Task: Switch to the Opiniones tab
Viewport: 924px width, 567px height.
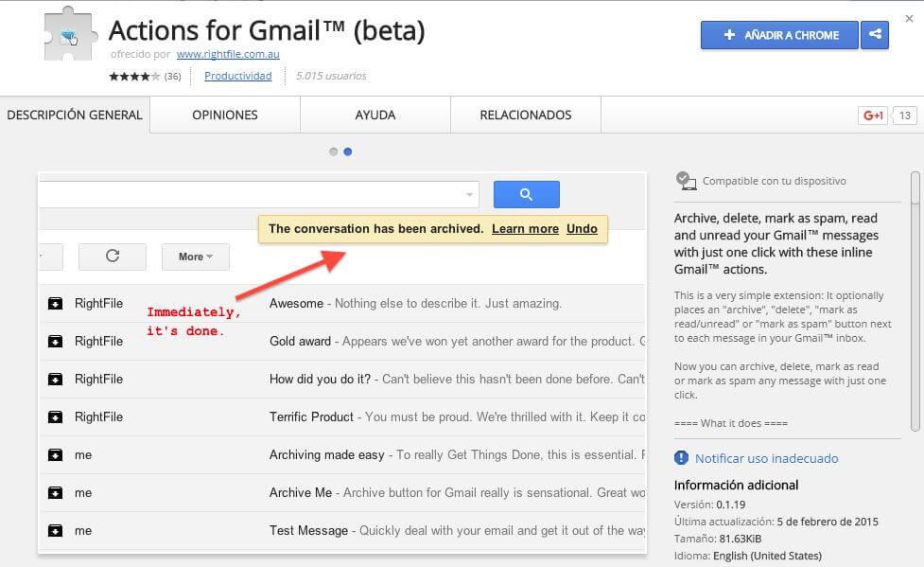Action: [x=225, y=115]
